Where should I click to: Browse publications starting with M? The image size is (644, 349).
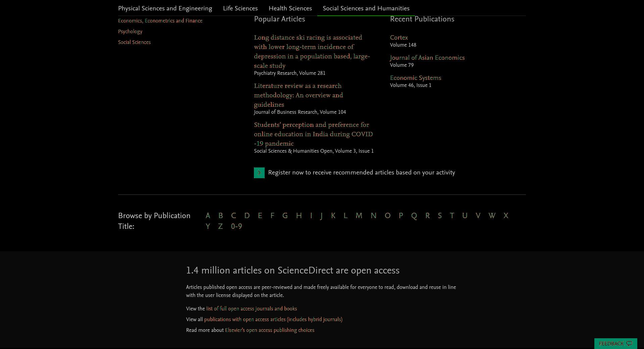[359, 216]
